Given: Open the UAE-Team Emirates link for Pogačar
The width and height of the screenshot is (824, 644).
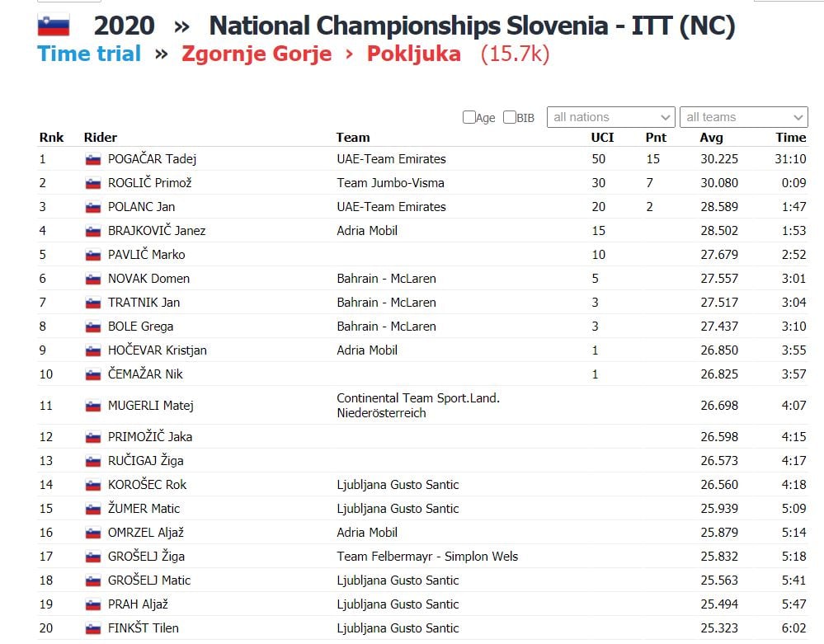Looking at the screenshot, I should (391, 159).
